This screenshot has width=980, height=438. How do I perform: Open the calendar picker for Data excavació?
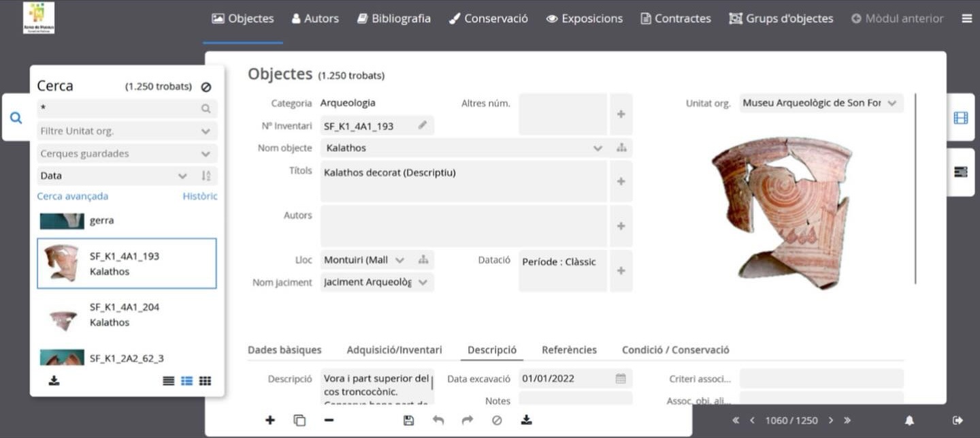coord(621,379)
